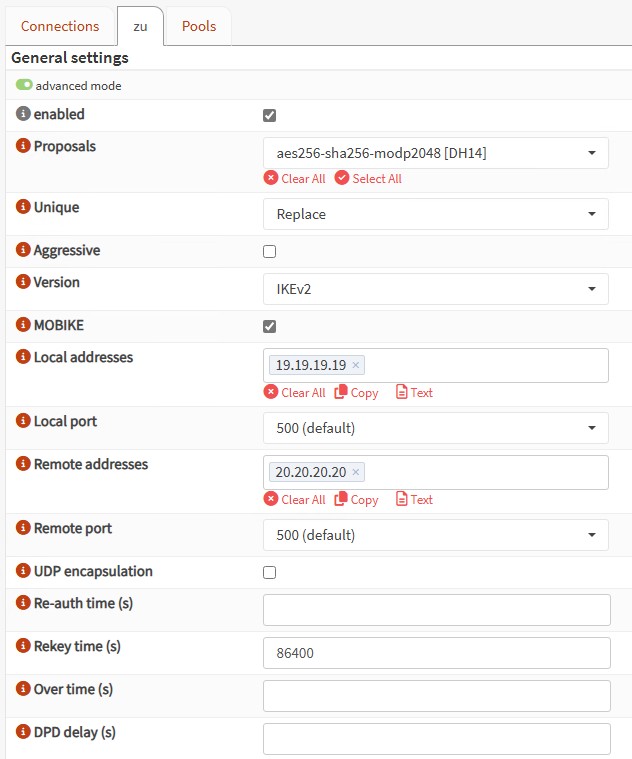Viewport: 632px width, 759px height.
Task: Click the info icon beside Proposals
Action: [24, 146]
